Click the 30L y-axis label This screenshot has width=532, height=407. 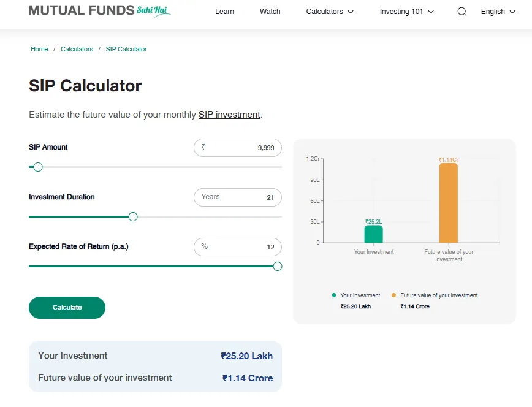coord(315,222)
